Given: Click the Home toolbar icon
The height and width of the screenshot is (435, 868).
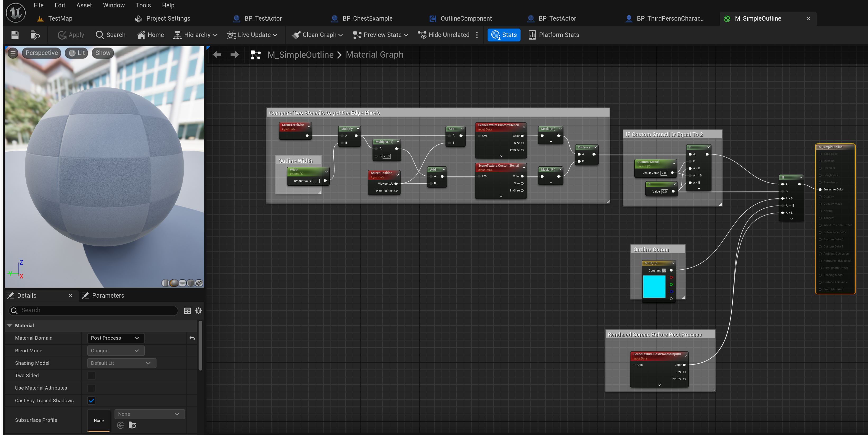Looking at the screenshot, I should point(150,35).
